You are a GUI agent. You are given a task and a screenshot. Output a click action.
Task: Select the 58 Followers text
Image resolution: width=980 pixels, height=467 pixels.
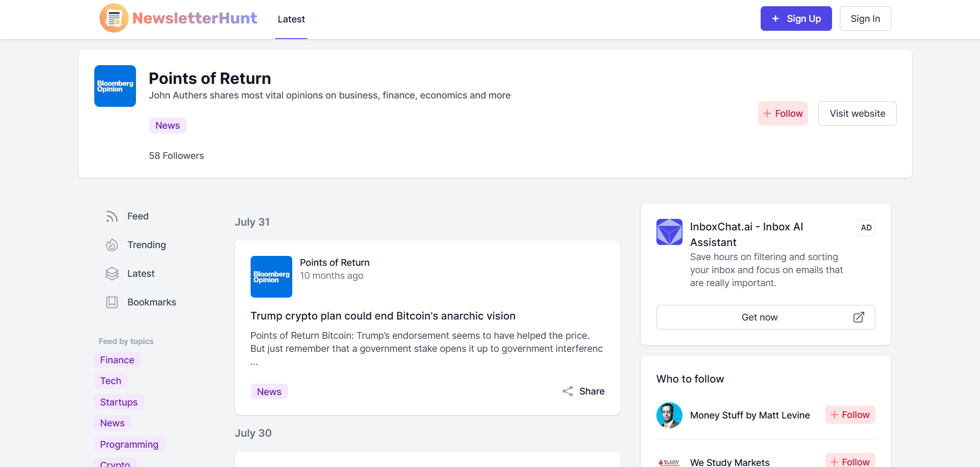[x=177, y=156]
